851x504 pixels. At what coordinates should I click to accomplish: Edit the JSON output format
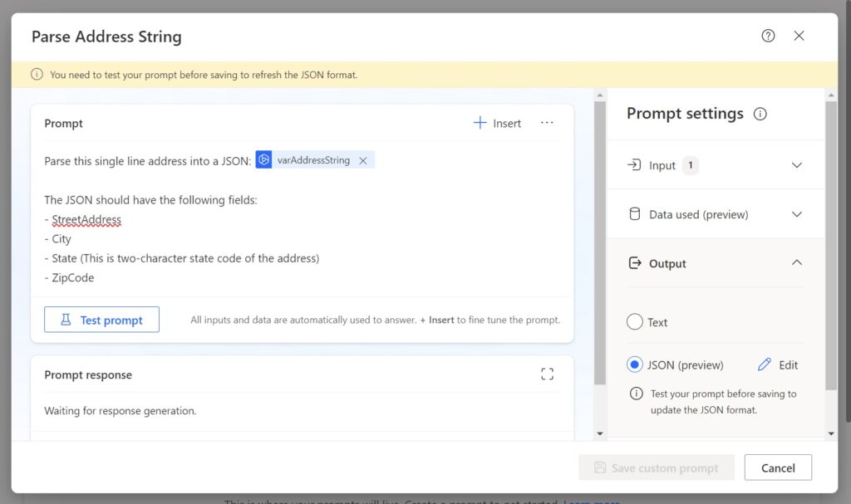778,365
